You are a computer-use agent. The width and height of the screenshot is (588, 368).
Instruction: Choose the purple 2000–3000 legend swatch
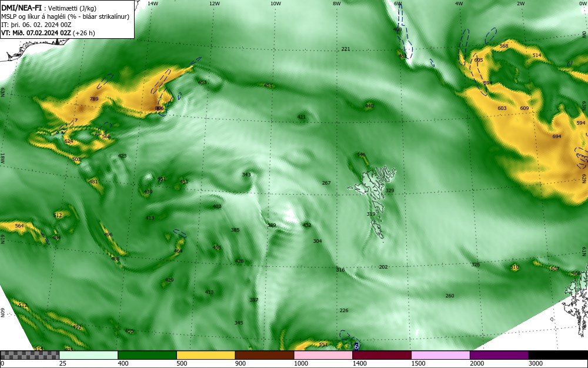coord(499,355)
